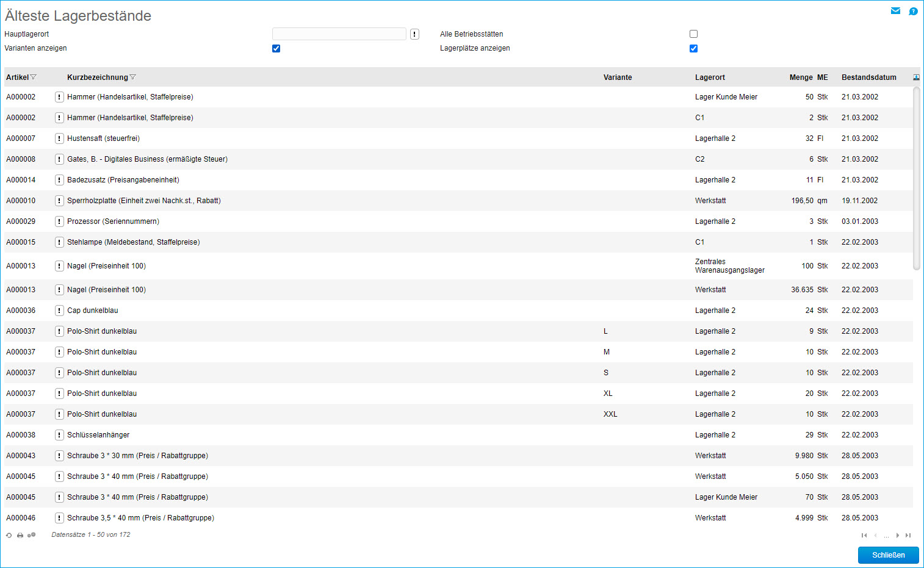Image resolution: width=924 pixels, height=568 pixels.
Task: Open the gears settings icon in footer
Action: 32,535
